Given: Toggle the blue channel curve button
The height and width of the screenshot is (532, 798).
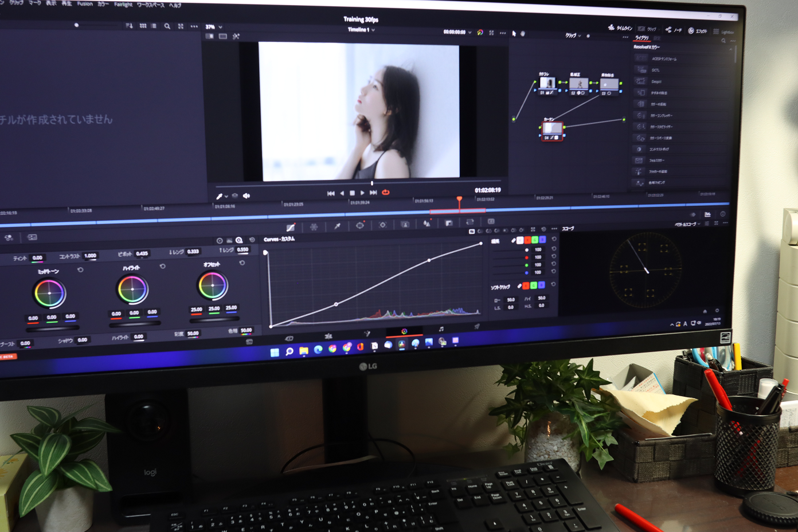Looking at the screenshot, I should [x=542, y=239].
